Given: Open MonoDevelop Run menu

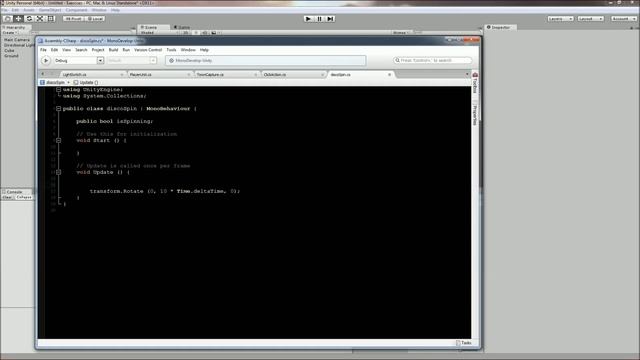Looking at the screenshot, I should 126,50.
